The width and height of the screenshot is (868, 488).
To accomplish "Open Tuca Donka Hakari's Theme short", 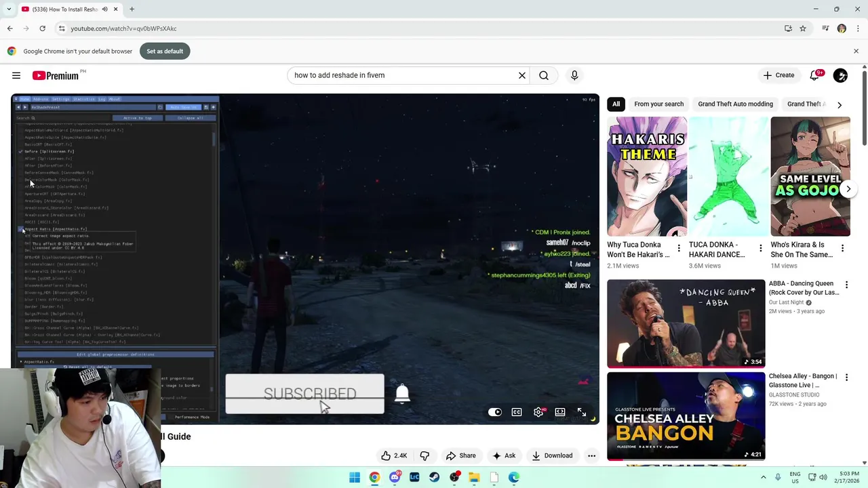I will (x=647, y=176).
